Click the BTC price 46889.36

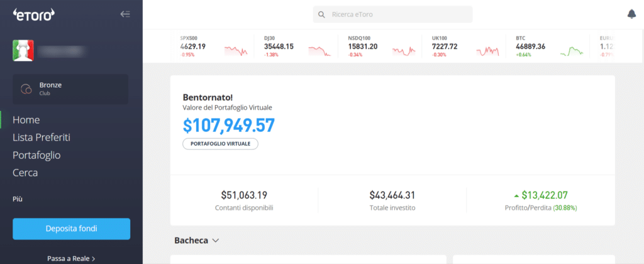(x=531, y=47)
